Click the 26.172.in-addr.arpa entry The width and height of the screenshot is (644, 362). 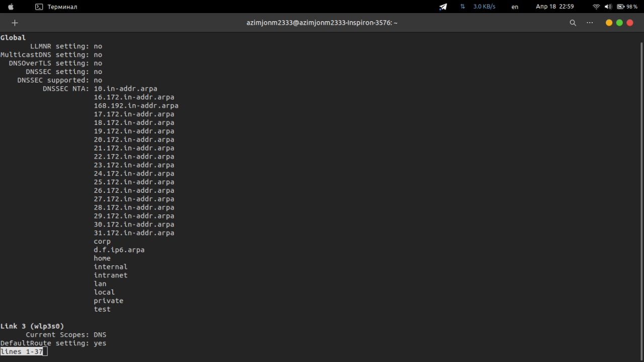(x=134, y=191)
